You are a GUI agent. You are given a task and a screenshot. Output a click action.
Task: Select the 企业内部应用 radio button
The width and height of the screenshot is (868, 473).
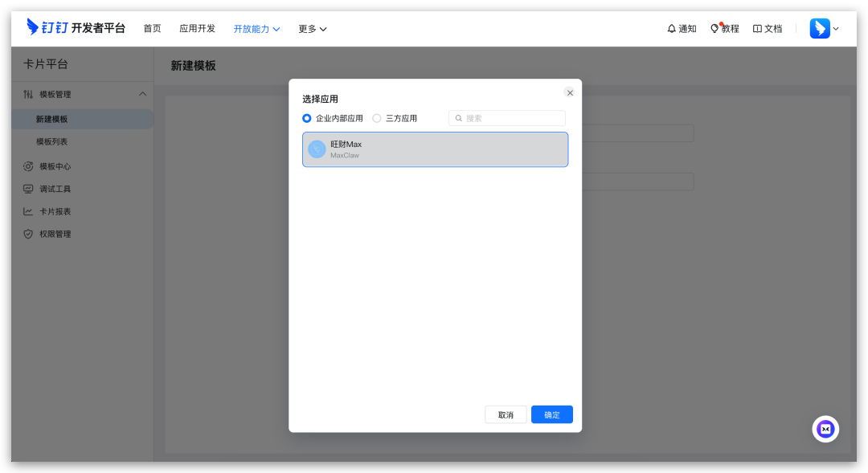click(x=307, y=118)
